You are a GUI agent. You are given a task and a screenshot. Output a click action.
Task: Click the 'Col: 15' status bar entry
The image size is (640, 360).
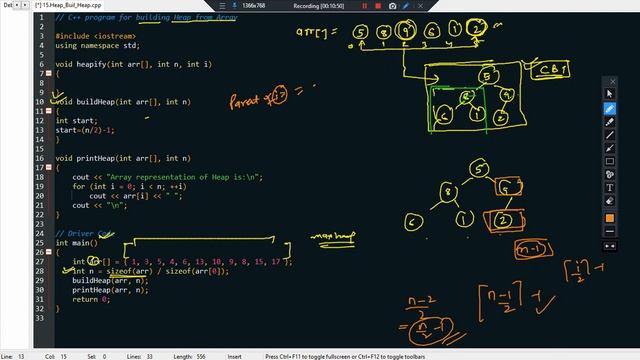(56, 356)
